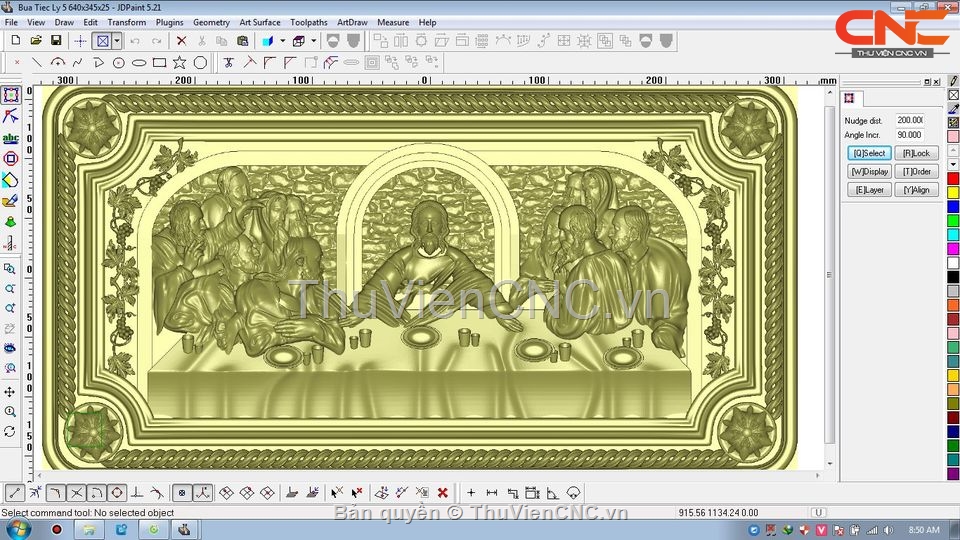960x540 pixels.
Task: Toggle the selection box mode button in the top toolbar
Action: (103, 41)
